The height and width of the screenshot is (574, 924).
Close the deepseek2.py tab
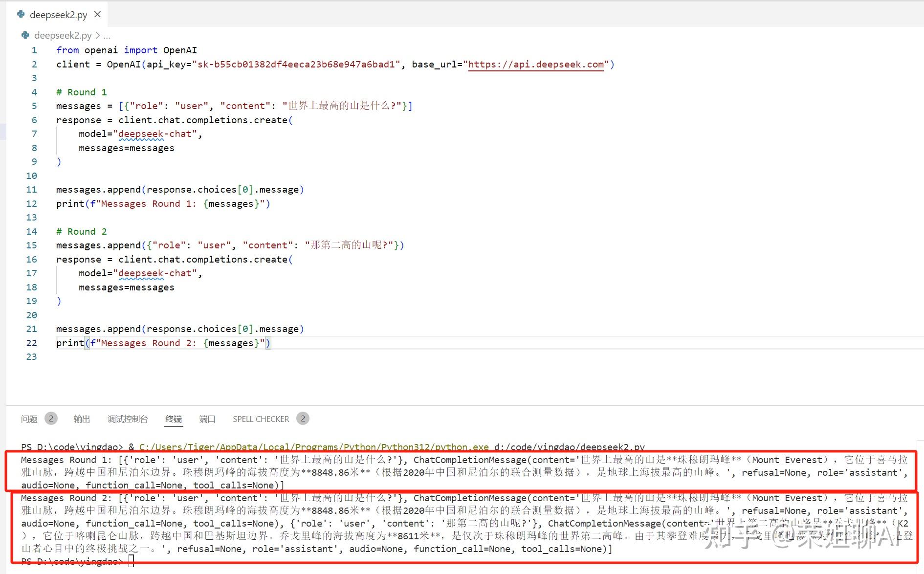pos(97,14)
